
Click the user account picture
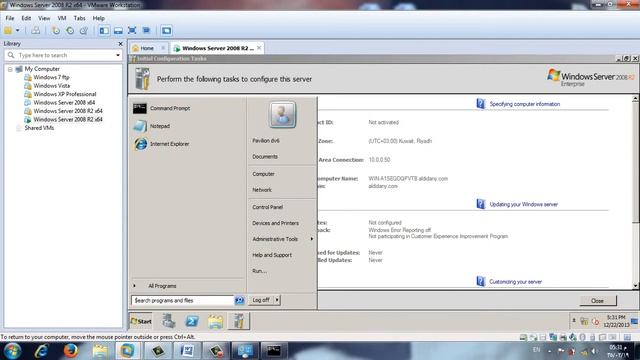pos(282,115)
